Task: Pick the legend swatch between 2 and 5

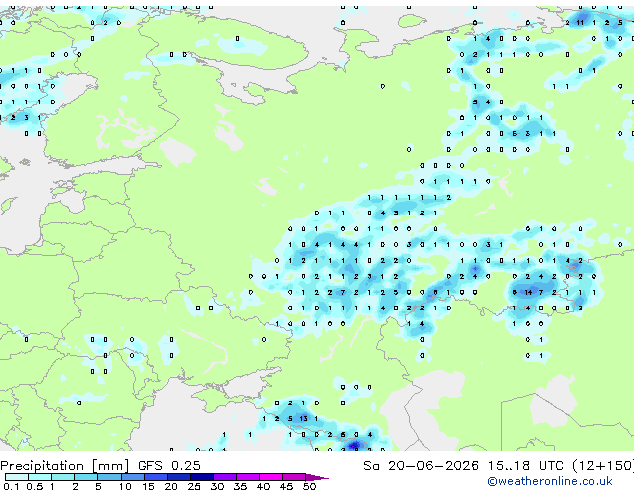Action: (x=86, y=477)
